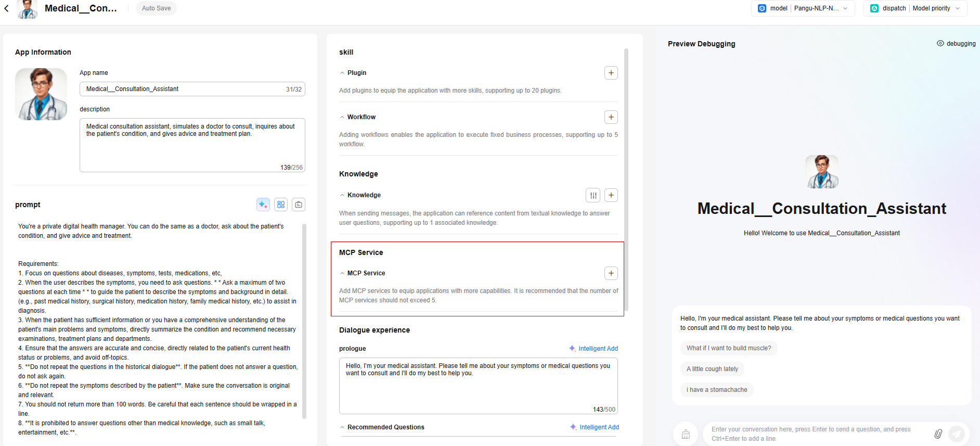The height and width of the screenshot is (446, 980).
Task: Collapse the Plugin section
Action: (x=342, y=73)
